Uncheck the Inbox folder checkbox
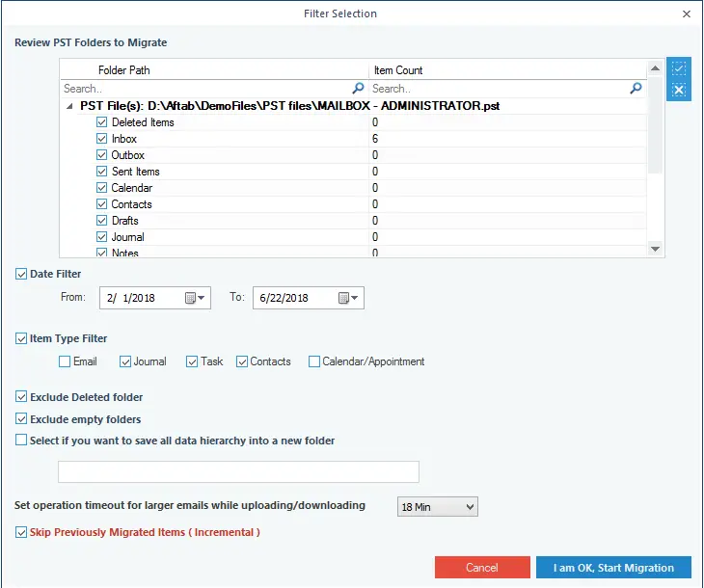 (x=102, y=139)
